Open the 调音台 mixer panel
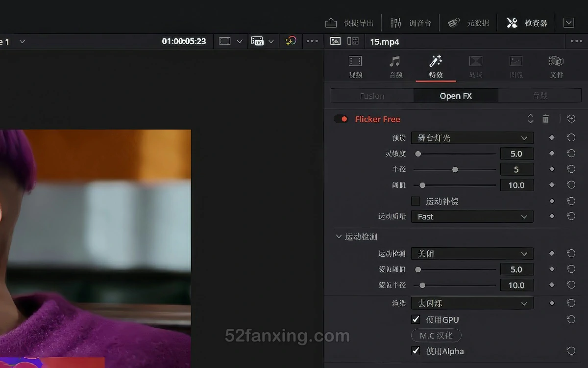 point(411,23)
